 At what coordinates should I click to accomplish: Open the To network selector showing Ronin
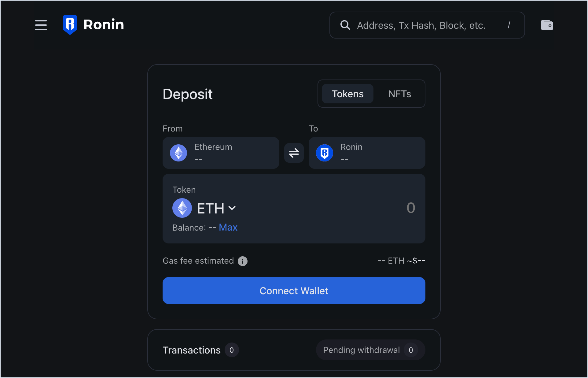point(367,153)
